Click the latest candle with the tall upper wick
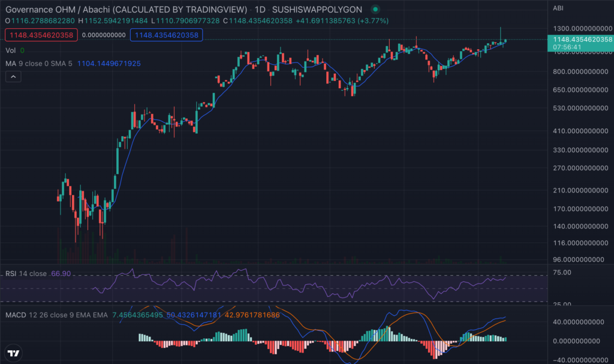The image size is (614, 364). click(x=501, y=37)
